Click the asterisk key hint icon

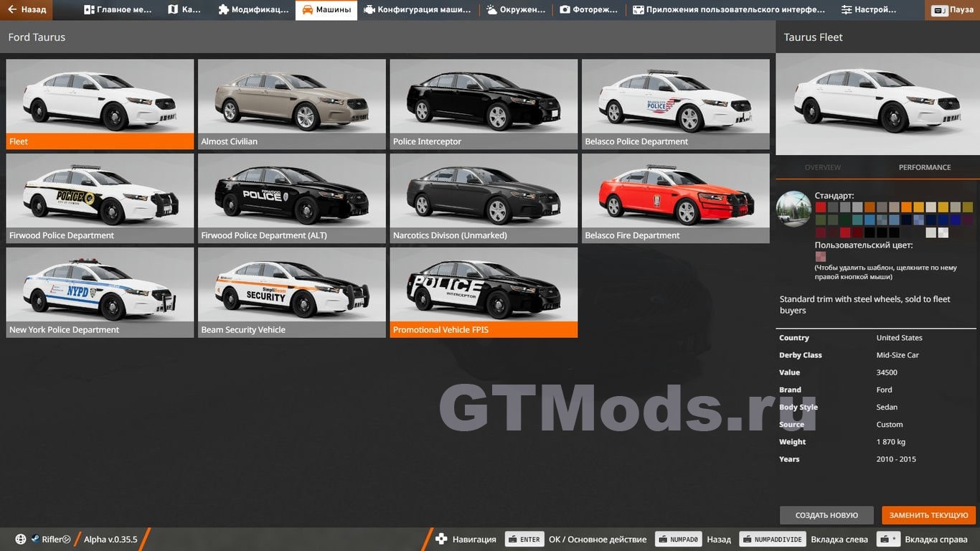click(889, 540)
